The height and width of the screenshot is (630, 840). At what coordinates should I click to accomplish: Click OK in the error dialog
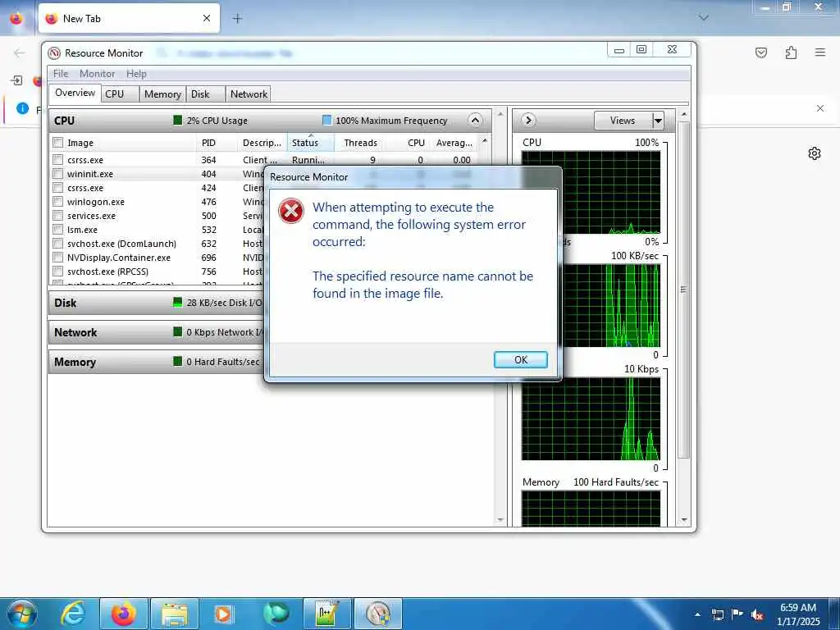[520, 359]
